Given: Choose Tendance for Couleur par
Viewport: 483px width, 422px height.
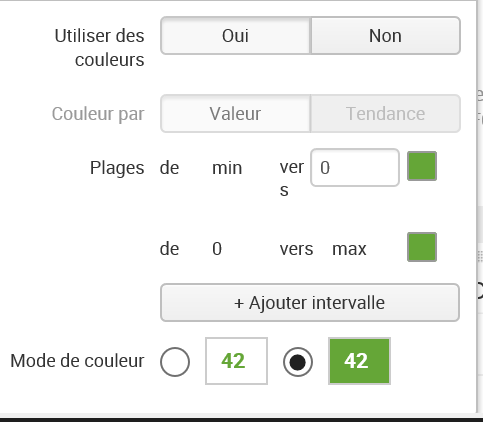Looking at the screenshot, I should (386, 114).
